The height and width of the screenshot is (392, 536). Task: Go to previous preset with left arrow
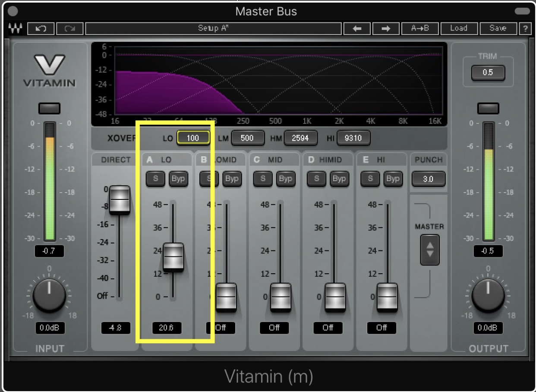356,28
